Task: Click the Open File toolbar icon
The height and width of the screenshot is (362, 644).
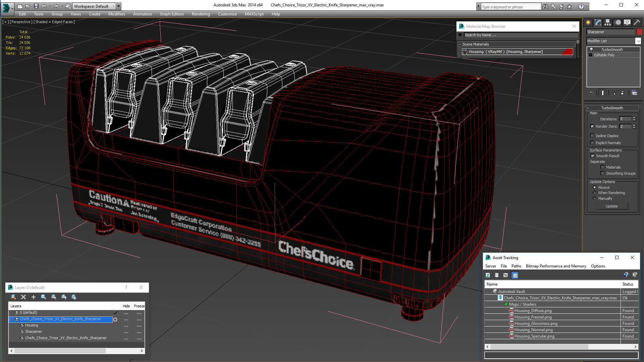Action: click(x=28, y=6)
